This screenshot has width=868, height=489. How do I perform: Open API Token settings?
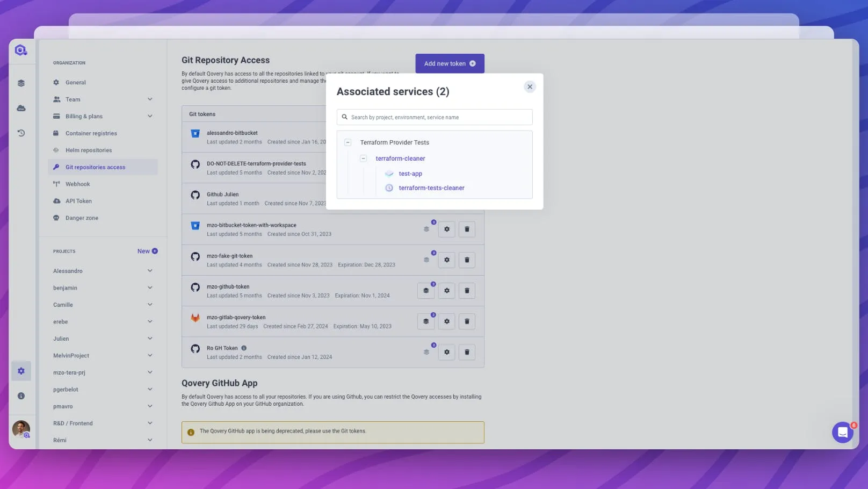(103, 201)
